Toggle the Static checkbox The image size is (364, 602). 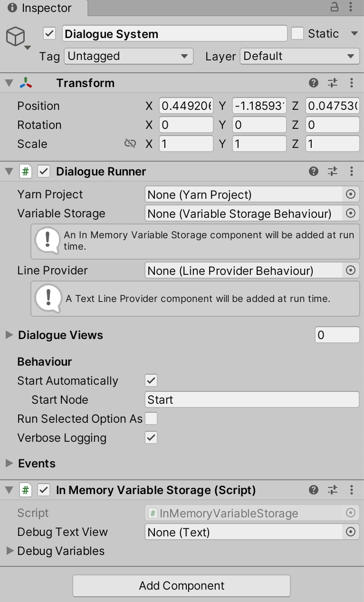point(297,34)
